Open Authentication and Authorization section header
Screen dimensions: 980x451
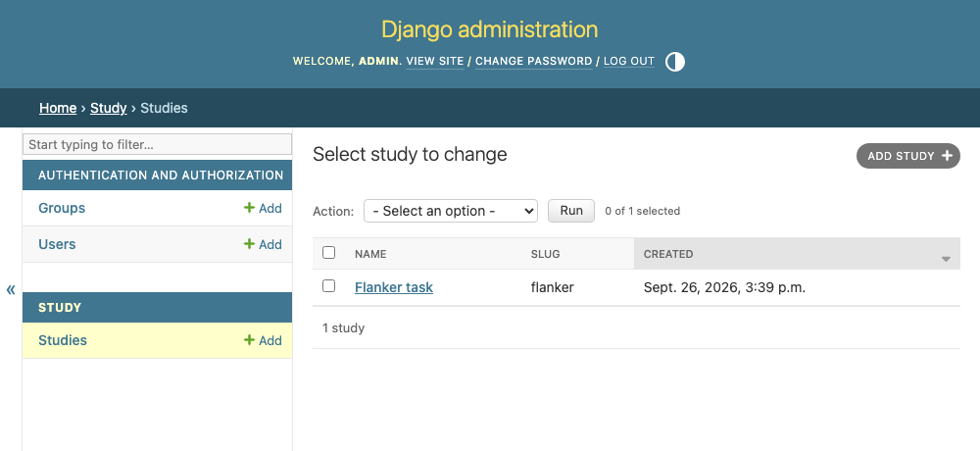pos(161,175)
